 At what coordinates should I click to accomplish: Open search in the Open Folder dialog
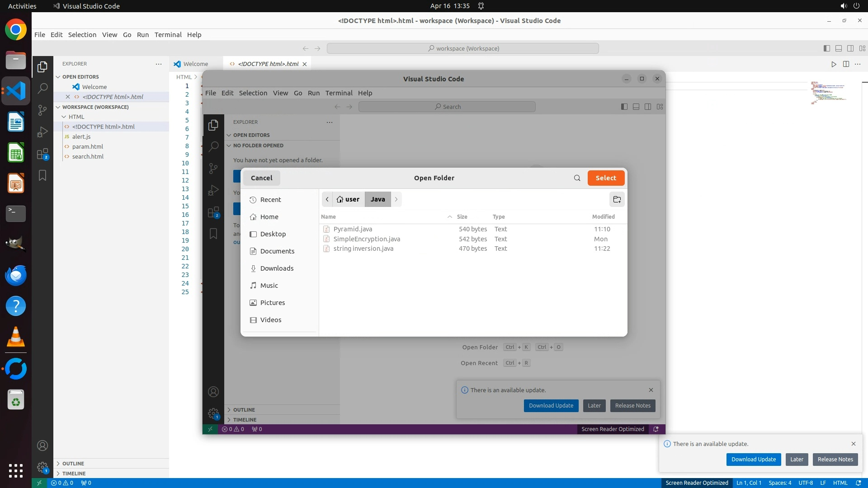[577, 178]
